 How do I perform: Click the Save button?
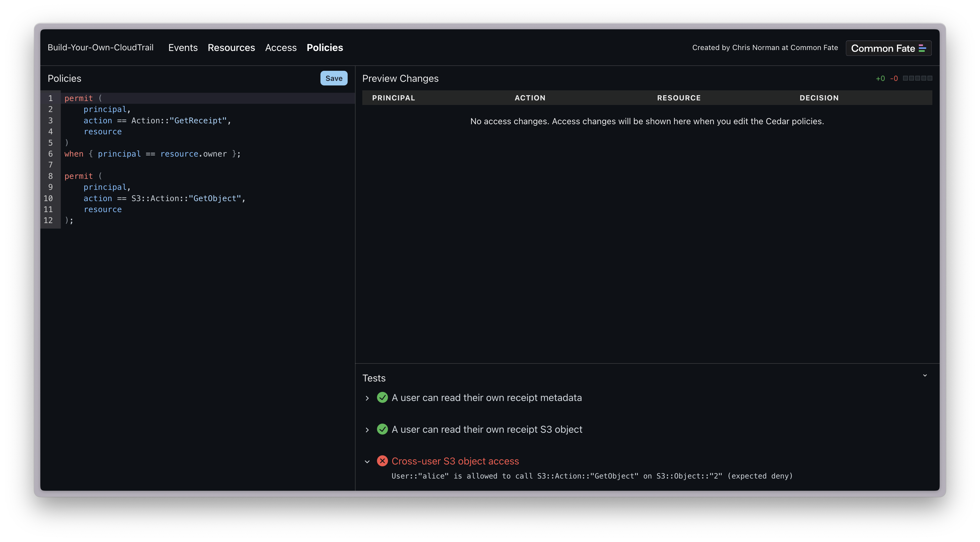coord(333,78)
